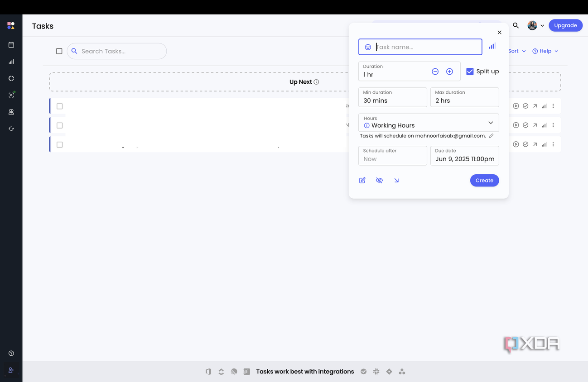Increase the duration with the plus button

[x=449, y=72]
